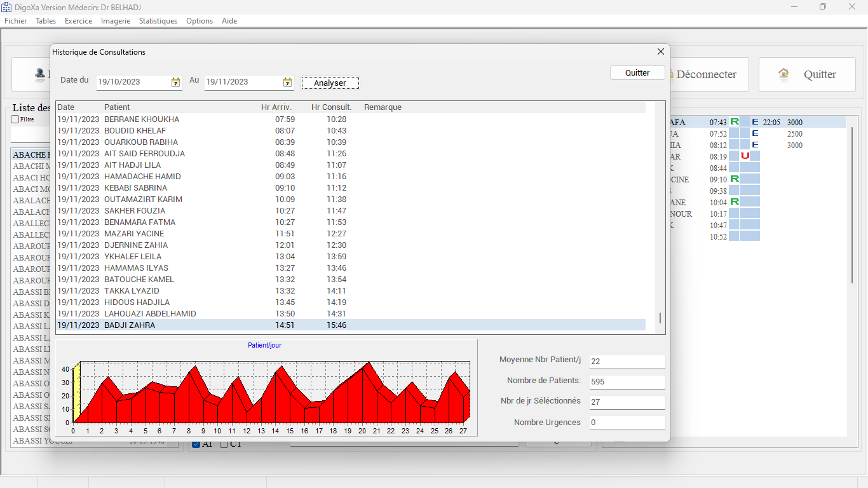868x488 pixels.
Task: Open the Fichier menu
Action: pyautogui.click(x=16, y=21)
